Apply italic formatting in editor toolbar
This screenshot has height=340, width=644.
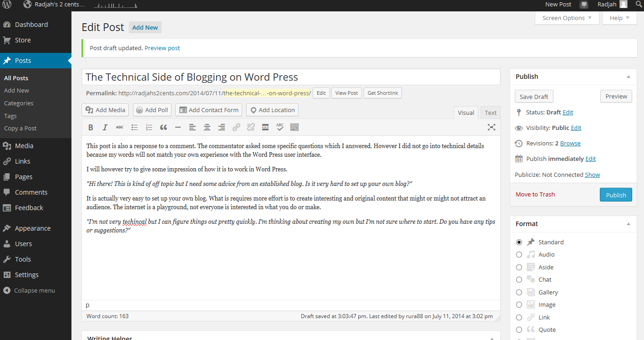point(105,128)
